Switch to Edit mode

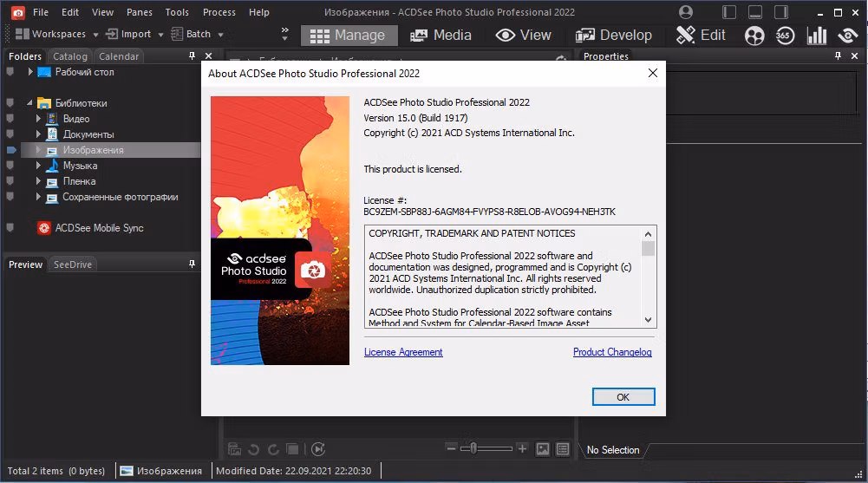point(701,36)
